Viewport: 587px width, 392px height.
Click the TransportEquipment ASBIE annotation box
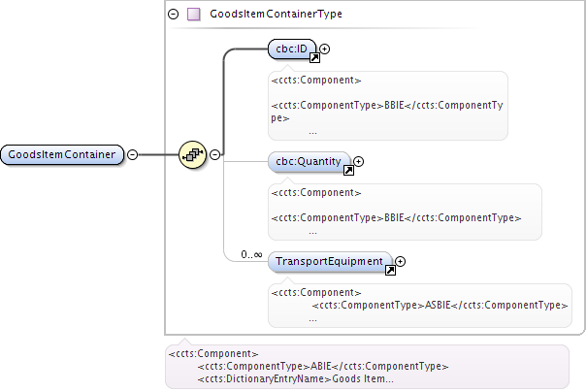[x=419, y=305]
